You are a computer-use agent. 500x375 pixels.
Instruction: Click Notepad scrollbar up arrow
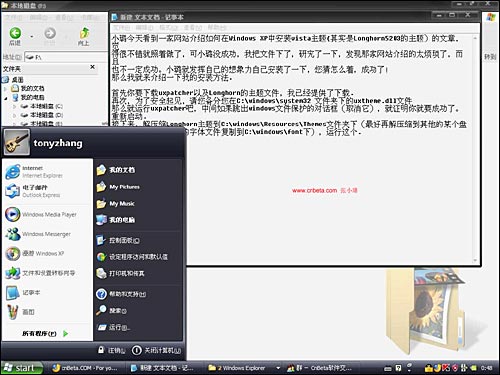coord(475,38)
